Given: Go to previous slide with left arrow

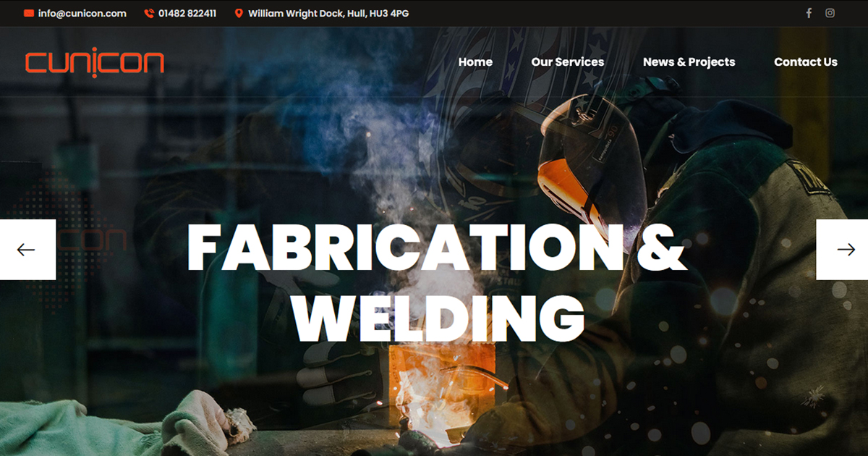Looking at the screenshot, I should tap(27, 250).
